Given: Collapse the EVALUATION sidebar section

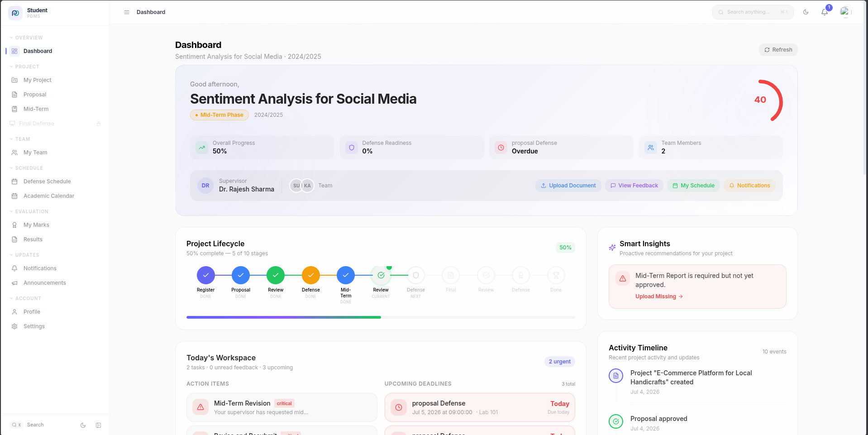Looking at the screenshot, I should click(29, 211).
